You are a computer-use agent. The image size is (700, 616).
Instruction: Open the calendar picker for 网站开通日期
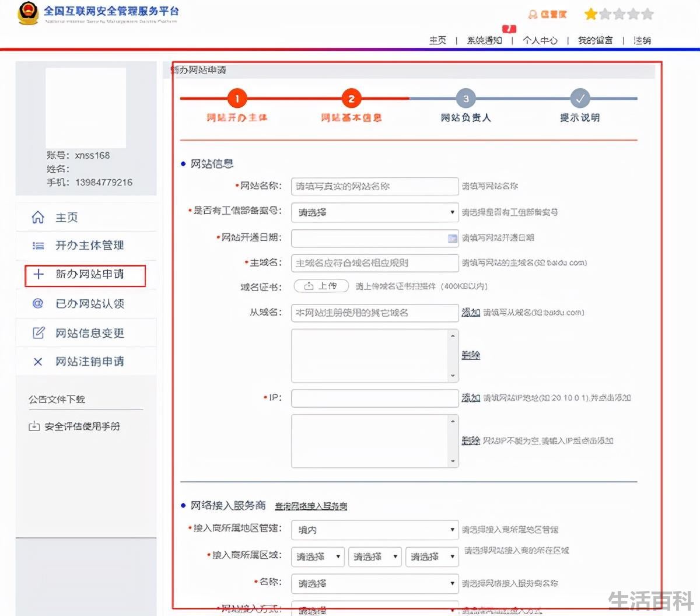(452, 238)
